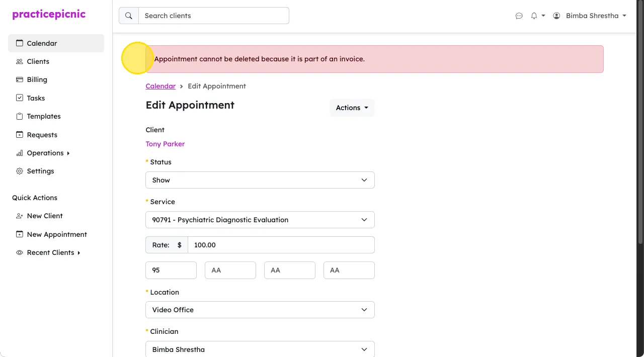Open the chat messages icon
This screenshot has width=644, height=357.
(x=519, y=16)
